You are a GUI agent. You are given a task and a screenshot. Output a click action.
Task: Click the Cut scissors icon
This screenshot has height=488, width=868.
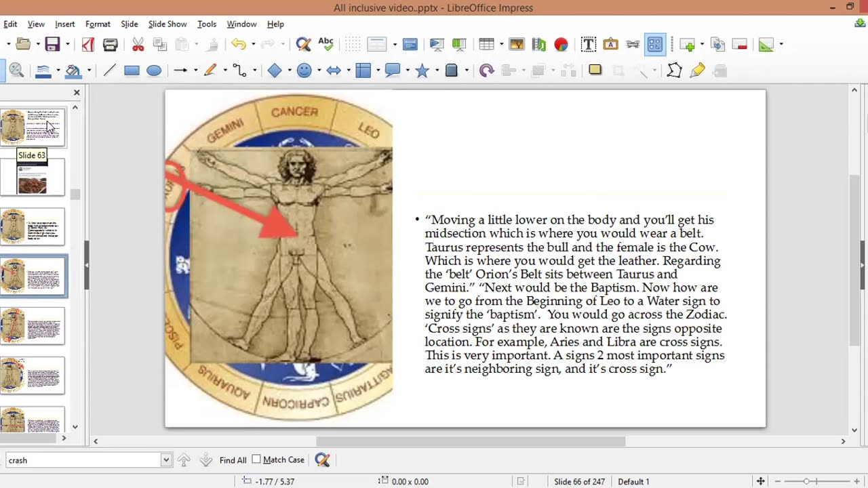click(138, 45)
